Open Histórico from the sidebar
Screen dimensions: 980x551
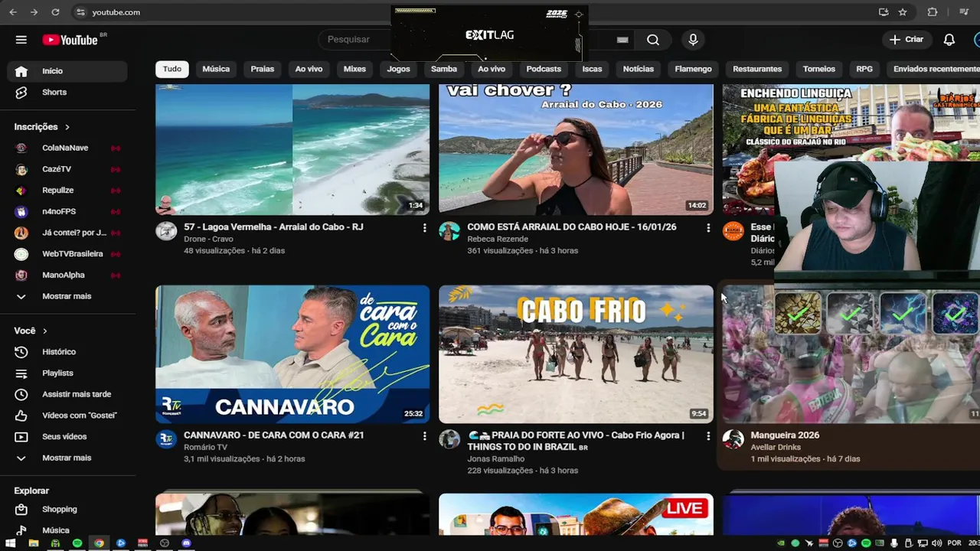point(67,352)
